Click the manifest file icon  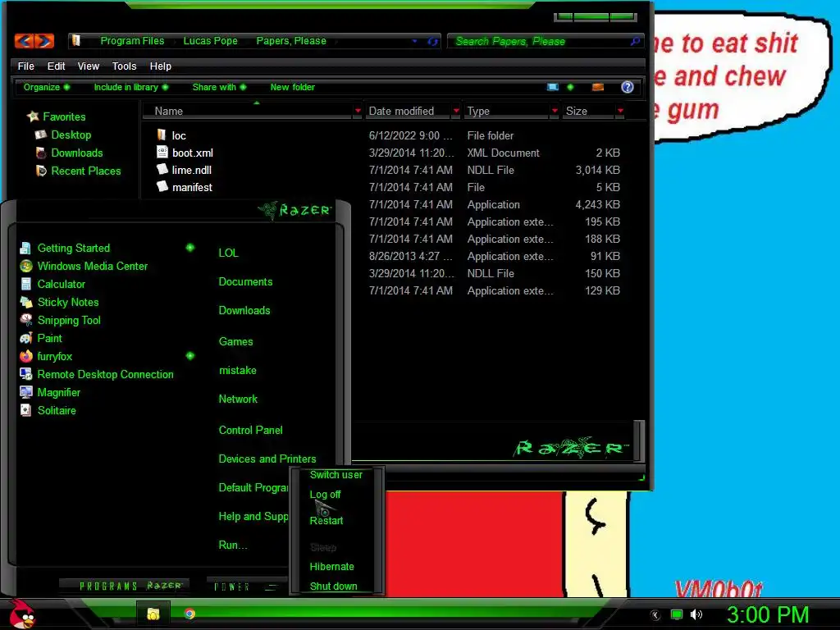(162, 186)
